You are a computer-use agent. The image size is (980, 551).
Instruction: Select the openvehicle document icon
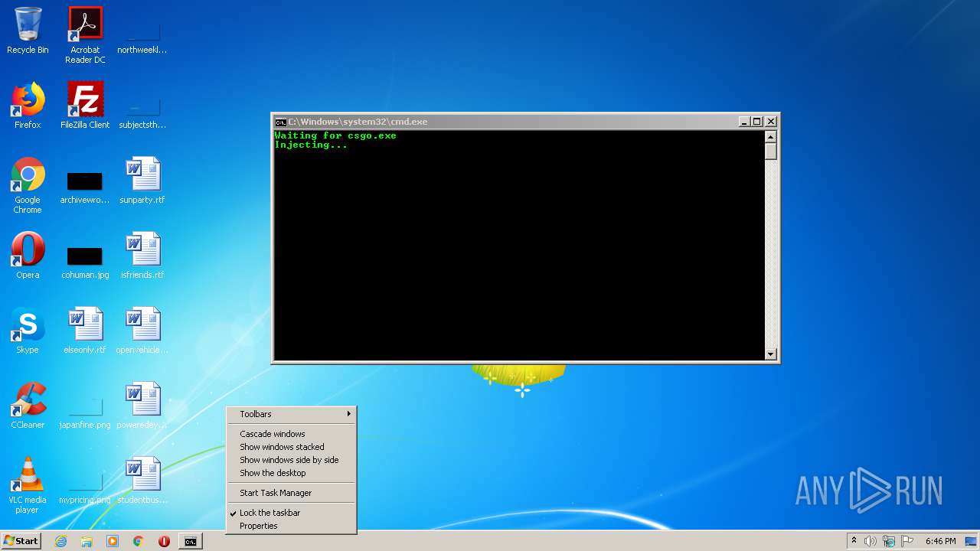click(142, 331)
